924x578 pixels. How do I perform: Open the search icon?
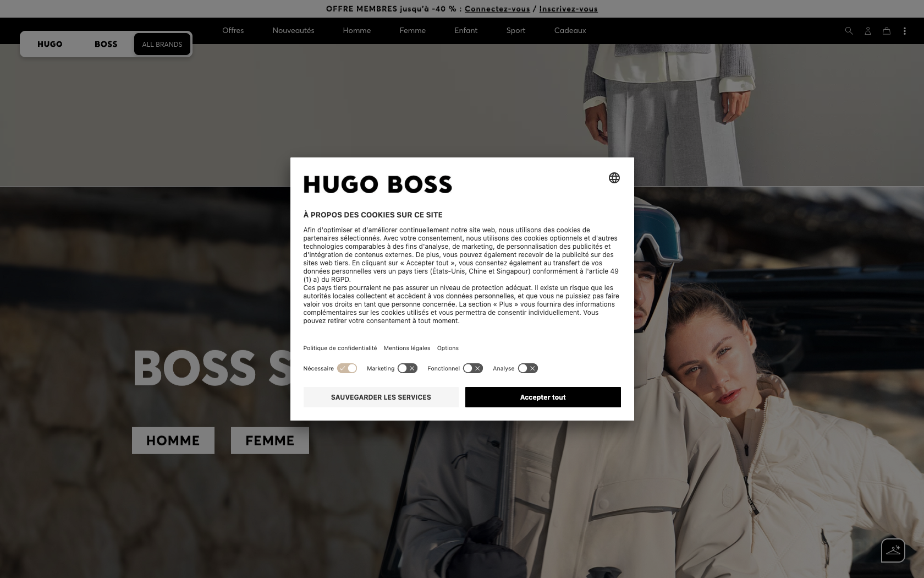(849, 31)
